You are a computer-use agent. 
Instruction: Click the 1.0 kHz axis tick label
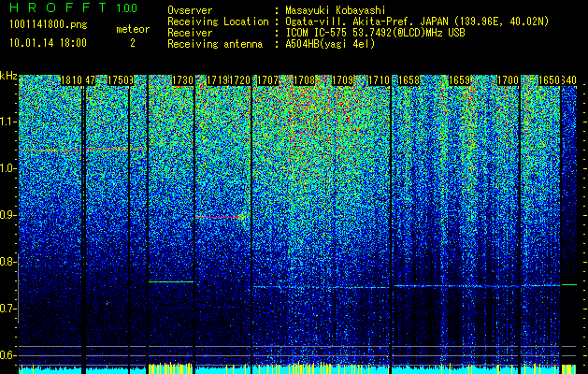click(8, 169)
